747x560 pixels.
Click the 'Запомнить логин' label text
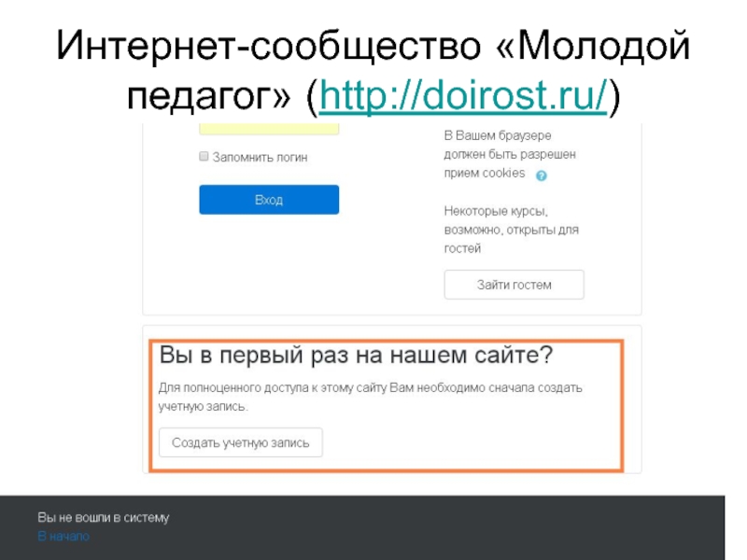[x=260, y=158]
